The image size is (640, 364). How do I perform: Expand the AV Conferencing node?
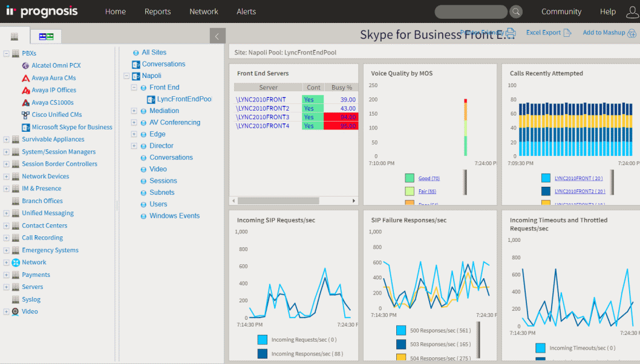click(134, 122)
